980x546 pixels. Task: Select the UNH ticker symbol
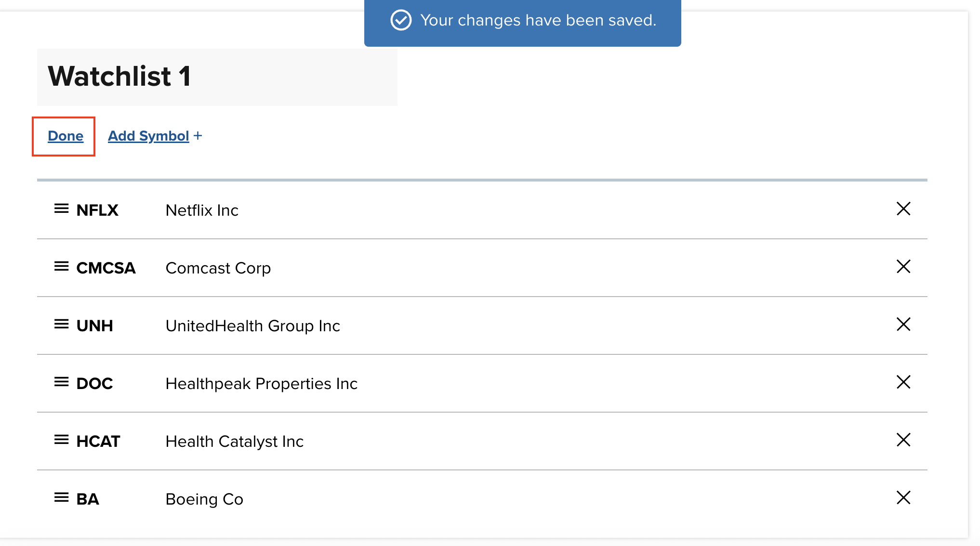tap(94, 326)
